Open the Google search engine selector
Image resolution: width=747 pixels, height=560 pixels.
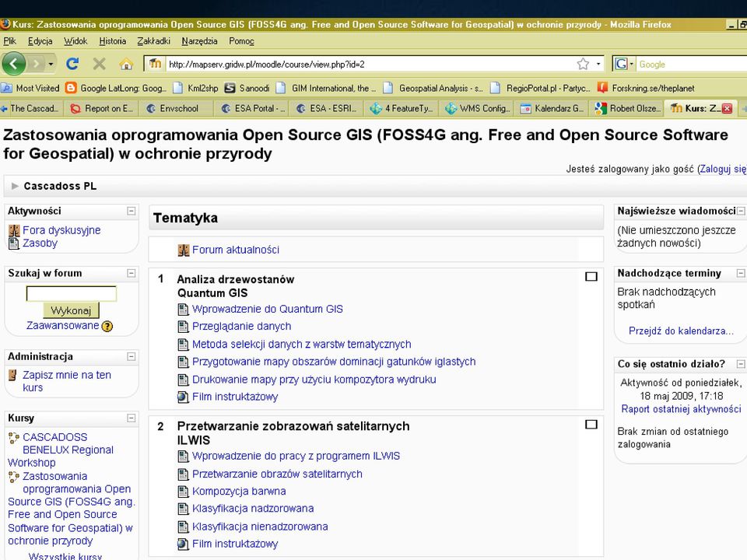[x=624, y=64]
